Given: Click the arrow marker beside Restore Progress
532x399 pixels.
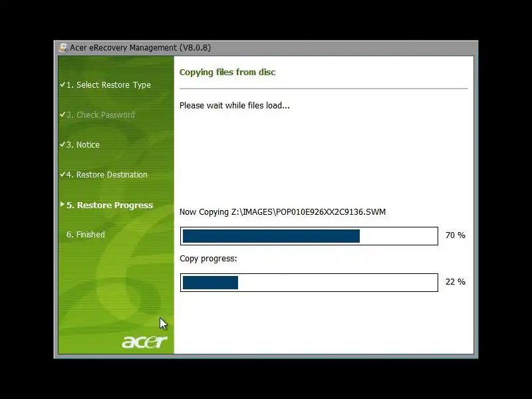Looking at the screenshot, I should [x=62, y=204].
